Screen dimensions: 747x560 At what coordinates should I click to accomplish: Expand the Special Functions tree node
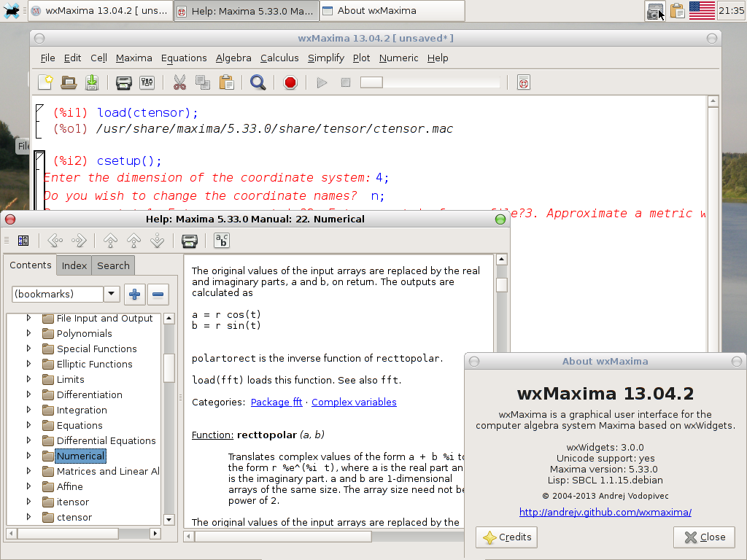28,349
